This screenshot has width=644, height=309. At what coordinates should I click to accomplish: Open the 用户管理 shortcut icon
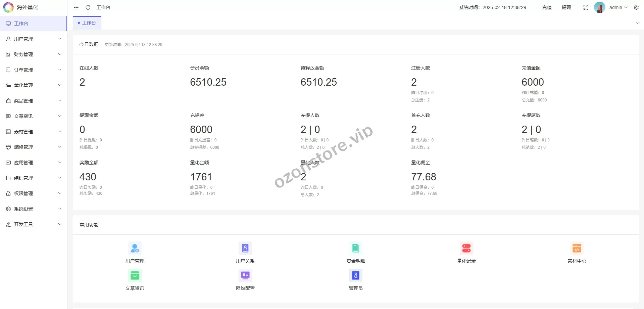tap(135, 249)
